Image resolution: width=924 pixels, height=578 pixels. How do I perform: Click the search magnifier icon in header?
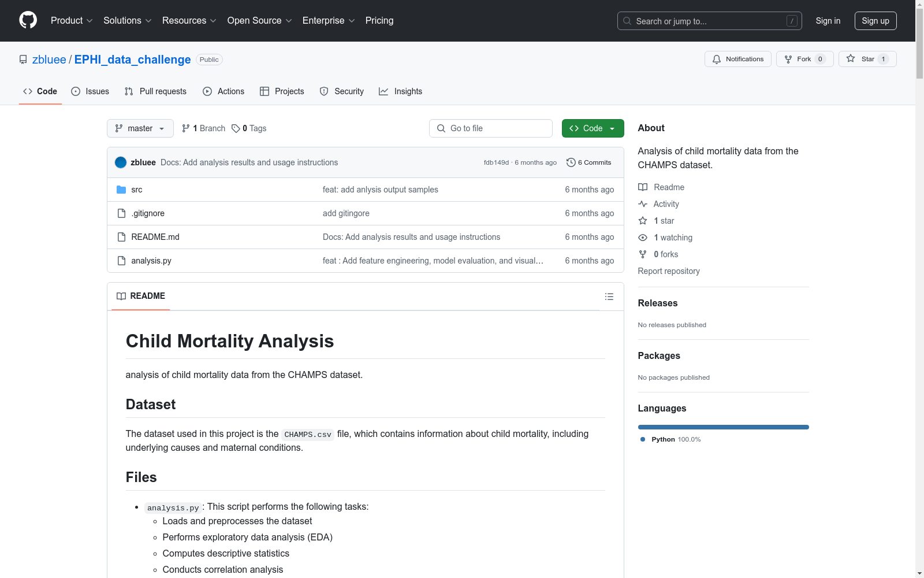tap(627, 21)
